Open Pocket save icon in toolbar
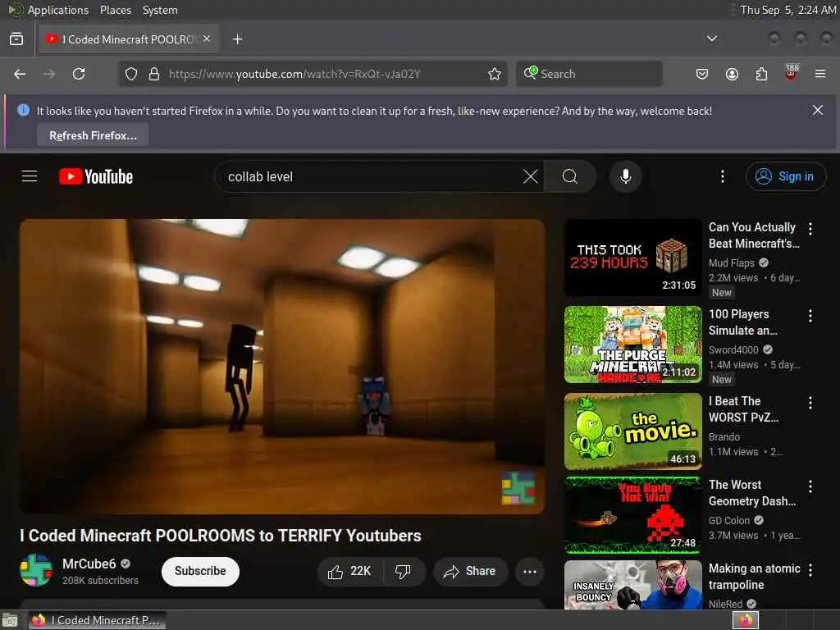This screenshot has width=840, height=630. click(x=702, y=74)
